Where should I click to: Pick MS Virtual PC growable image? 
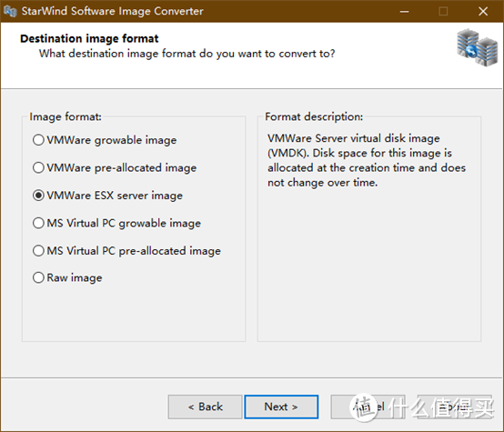[x=116, y=223]
